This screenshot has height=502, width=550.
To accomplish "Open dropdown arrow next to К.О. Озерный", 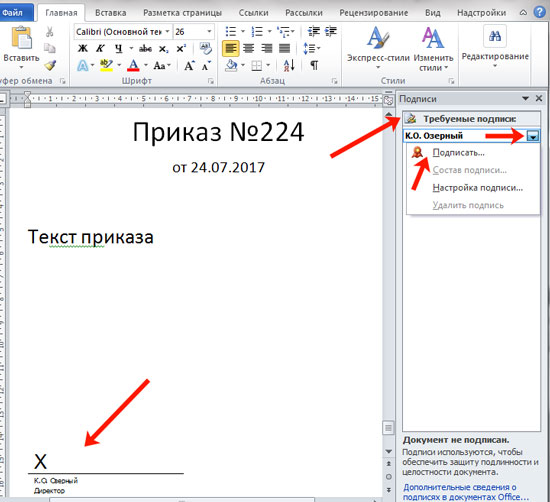I will tap(533, 136).
